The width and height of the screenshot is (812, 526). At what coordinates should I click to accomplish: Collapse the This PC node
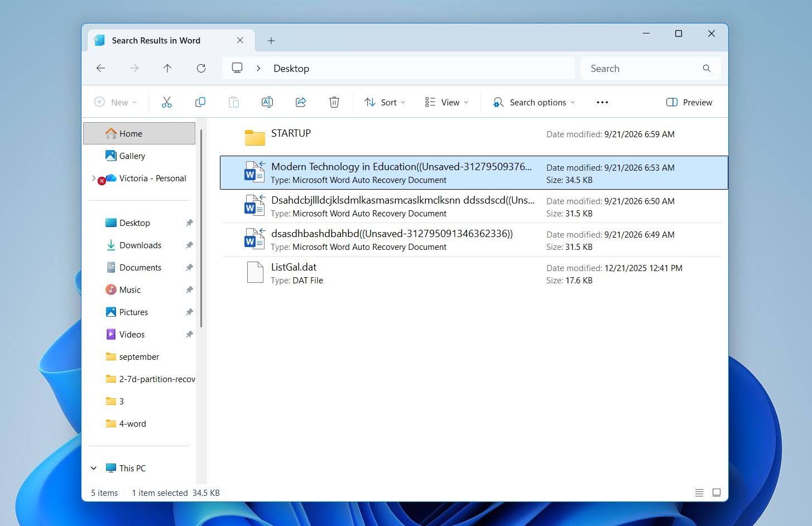(94, 468)
